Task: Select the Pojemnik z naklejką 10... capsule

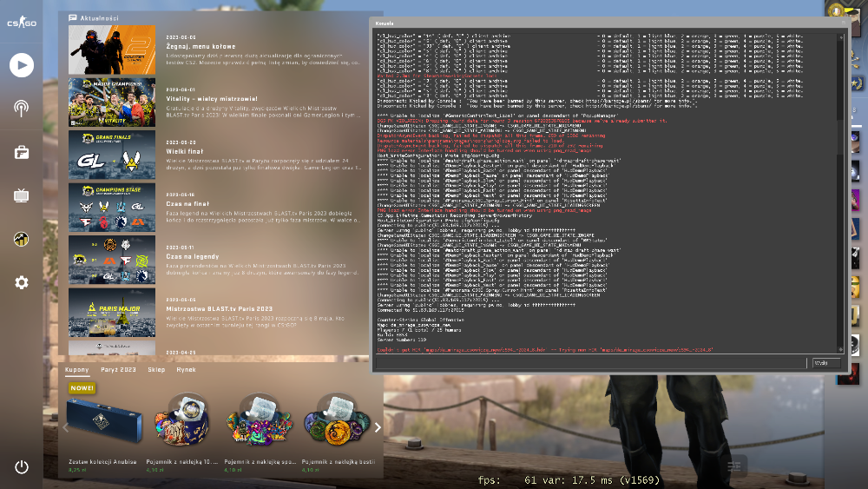Action: coord(181,420)
